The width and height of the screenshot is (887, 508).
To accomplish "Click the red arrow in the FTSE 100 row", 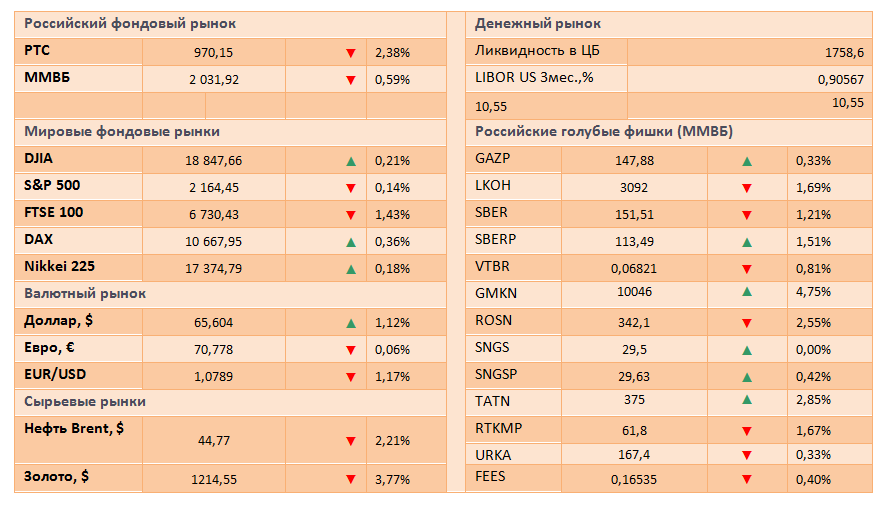I will click(x=351, y=215).
